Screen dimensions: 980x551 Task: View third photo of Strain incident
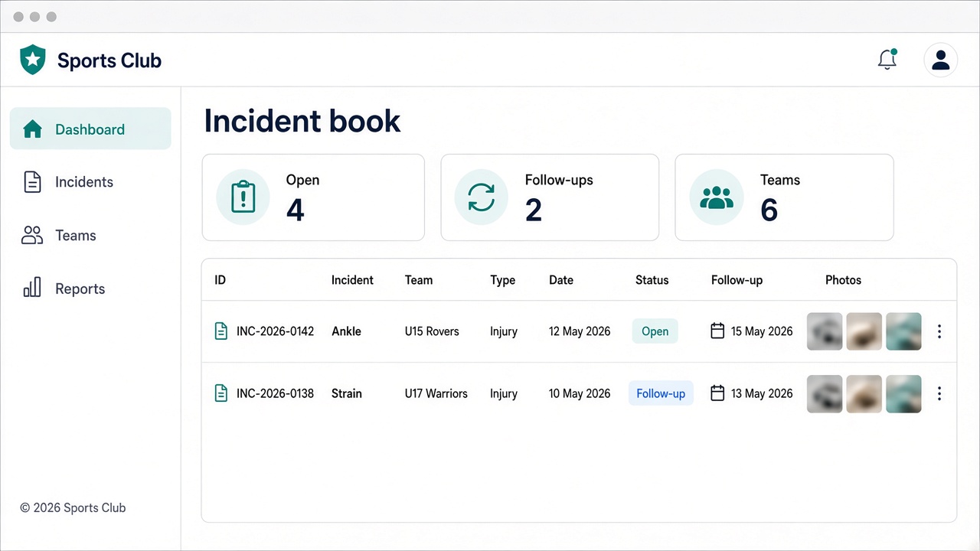tap(903, 394)
